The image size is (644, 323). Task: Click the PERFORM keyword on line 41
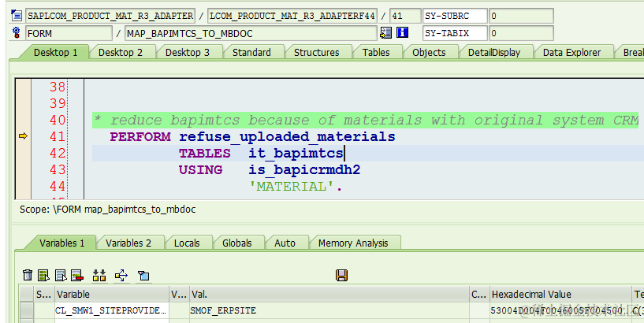[140, 136]
